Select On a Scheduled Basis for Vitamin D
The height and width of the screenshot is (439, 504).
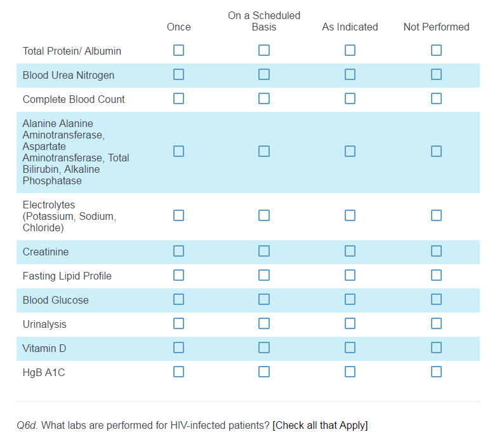[x=264, y=348]
